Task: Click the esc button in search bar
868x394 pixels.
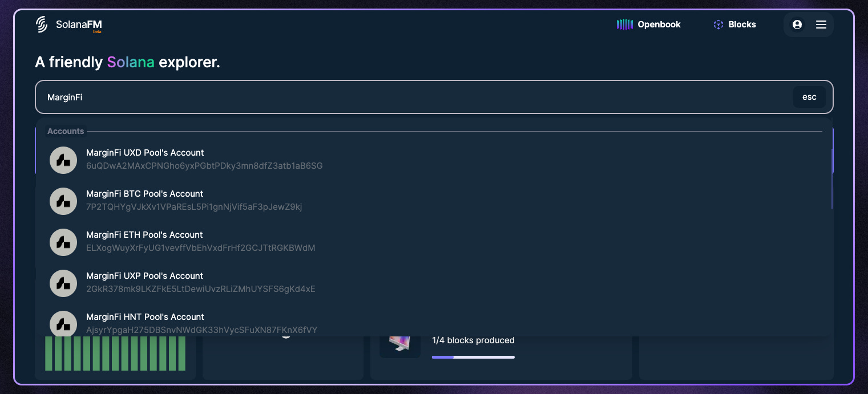Action: [x=809, y=97]
